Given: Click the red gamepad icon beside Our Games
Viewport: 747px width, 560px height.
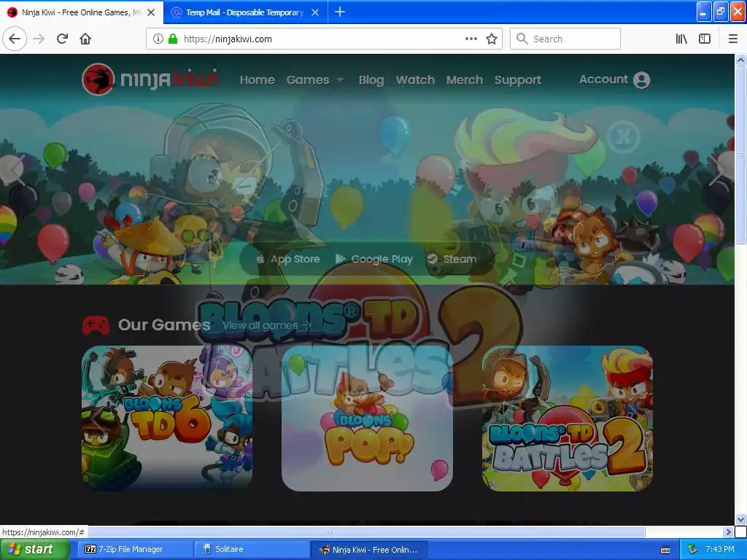Looking at the screenshot, I should click(96, 324).
